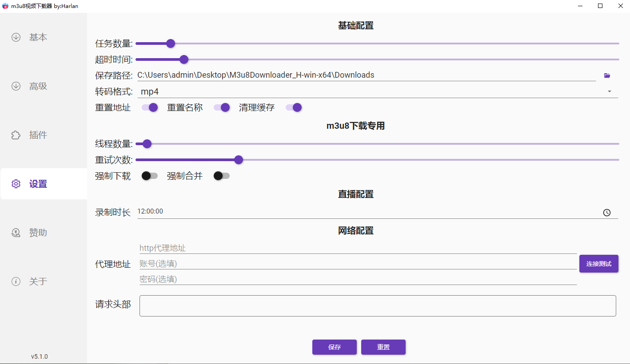This screenshot has height=364, width=630.
Task: Focus the 账号(选填) input field
Action: pos(358,264)
